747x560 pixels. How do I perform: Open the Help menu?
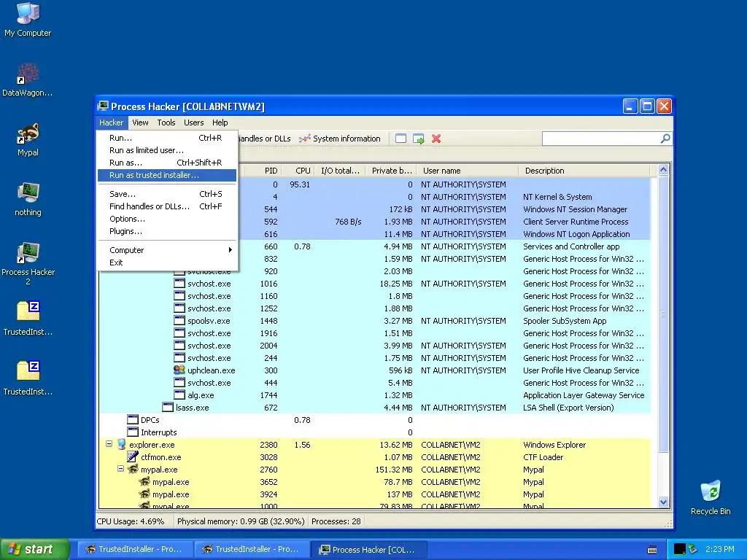click(x=220, y=122)
